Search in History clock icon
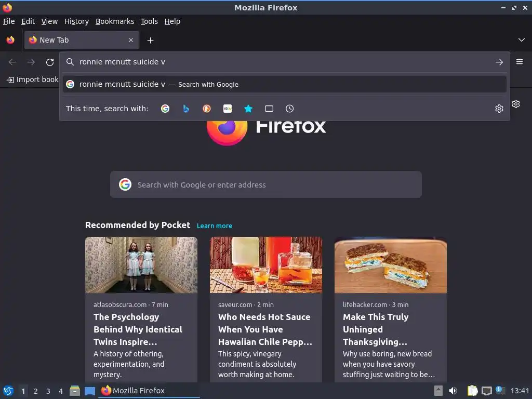532x399 pixels. tap(290, 109)
